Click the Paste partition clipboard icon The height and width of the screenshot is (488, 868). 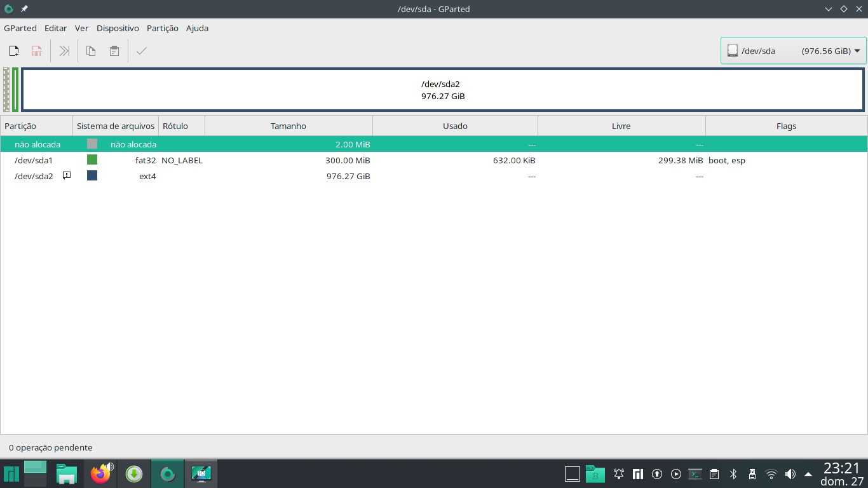(x=114, y=51)
